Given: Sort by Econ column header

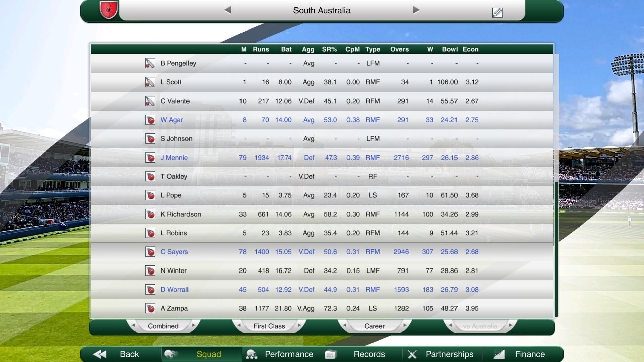Looking at the screenshot, I should [471, 49].
